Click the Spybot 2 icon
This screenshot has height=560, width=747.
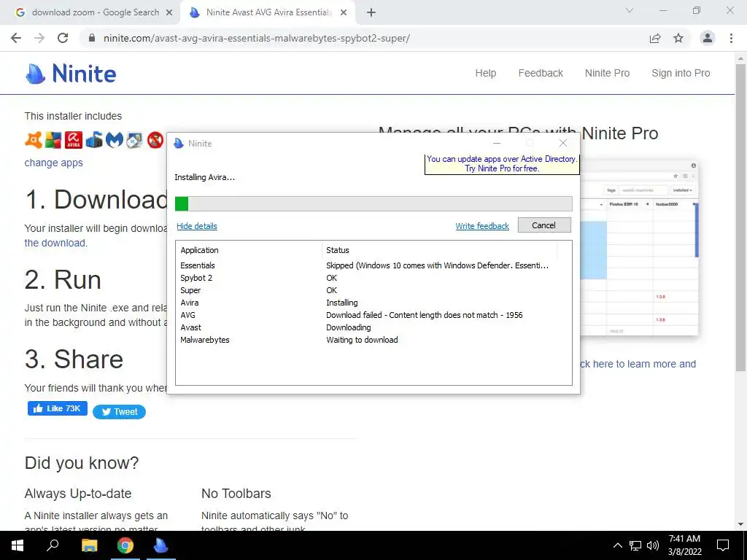coord(134,141)
